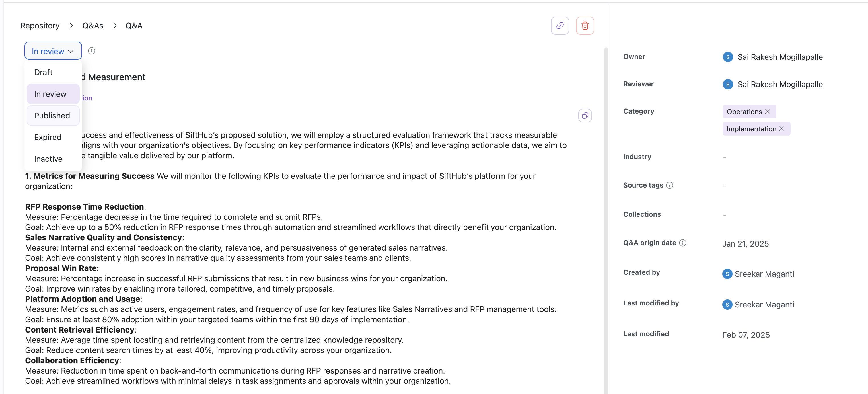
Task: Remove the Operations category tag
Action: tap(767, 112)
